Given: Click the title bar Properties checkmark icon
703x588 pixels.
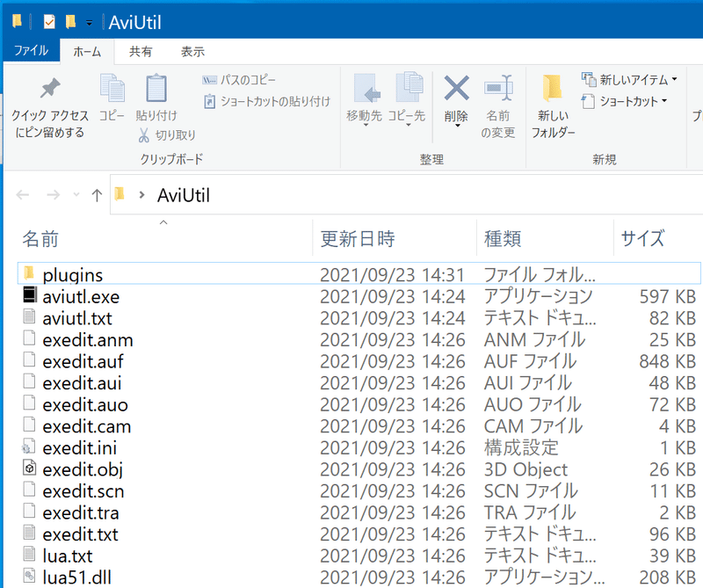Looking at the screenshot, I should [49, 21].
